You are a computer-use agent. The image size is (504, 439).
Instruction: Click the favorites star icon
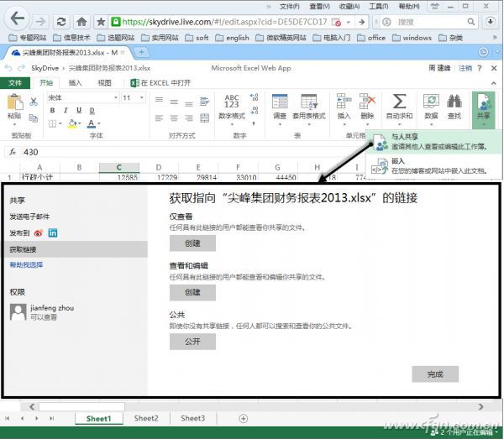pyautogui.click(x=101, y=22)
